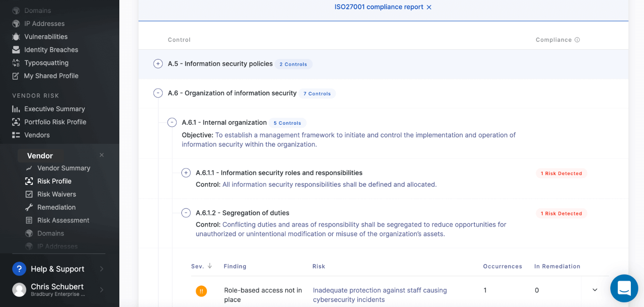
Task: Expand the Help & Support menu arrow
Action: (x=102, y=269)
